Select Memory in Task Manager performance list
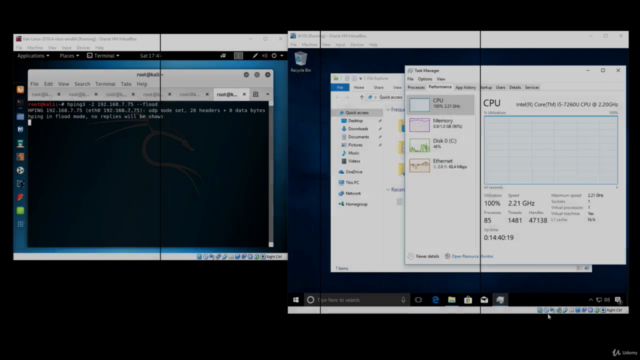This screenshot has height=360, width=640. pyautogui.click(x=441, y=124)
